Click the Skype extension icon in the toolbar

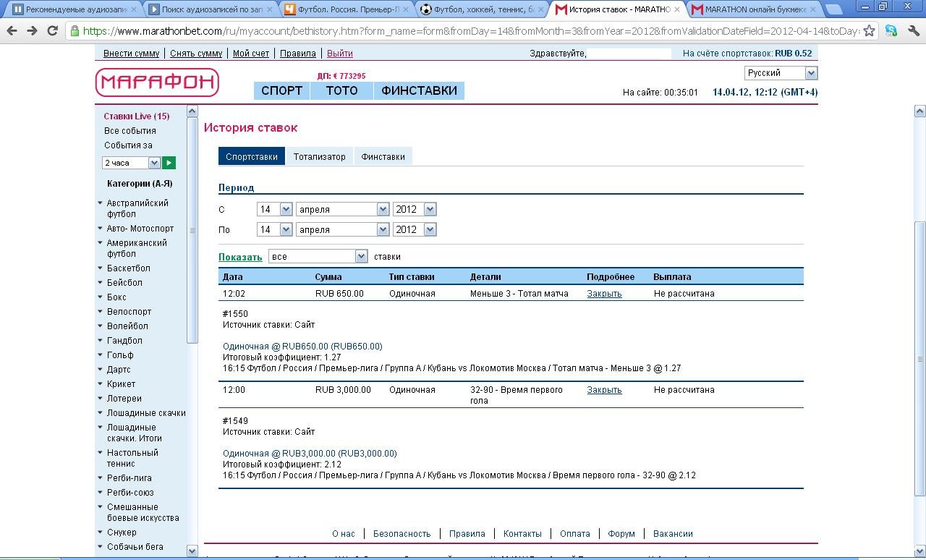tap(891, 31)
